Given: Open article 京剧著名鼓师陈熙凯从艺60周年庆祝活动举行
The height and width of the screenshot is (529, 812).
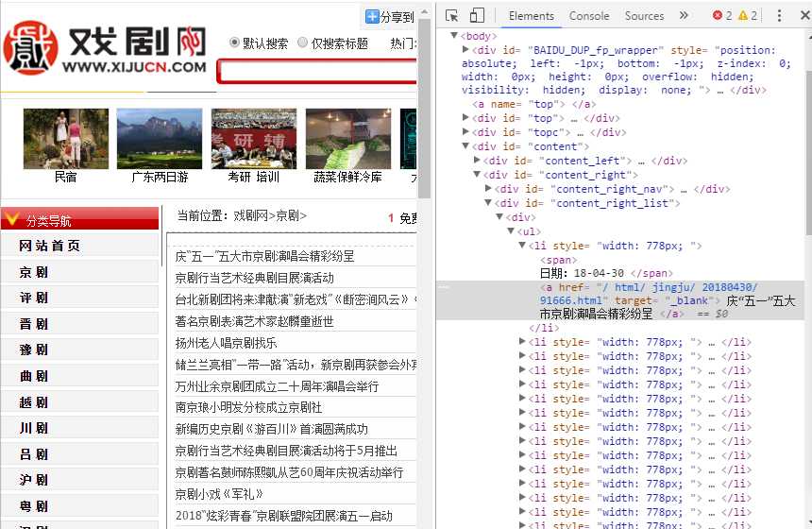Looking at the screenshot, I should [289, 472].
